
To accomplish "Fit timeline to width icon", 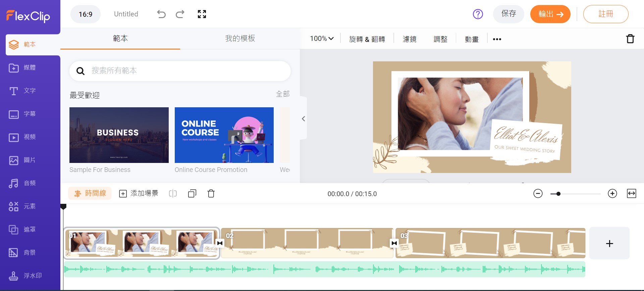I will 632,193.
